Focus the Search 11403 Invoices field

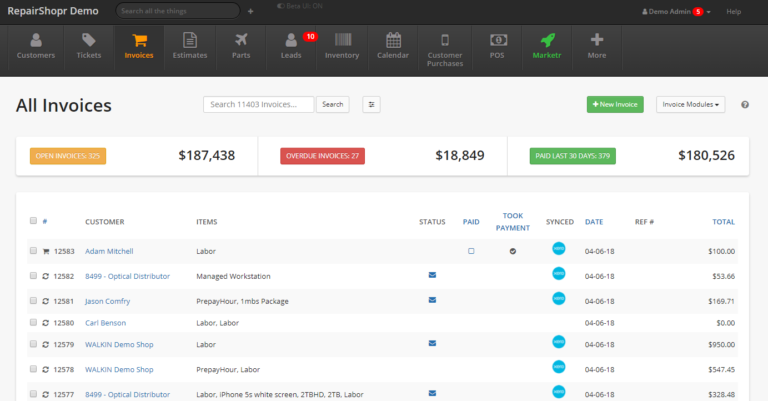tap(259, 104)
